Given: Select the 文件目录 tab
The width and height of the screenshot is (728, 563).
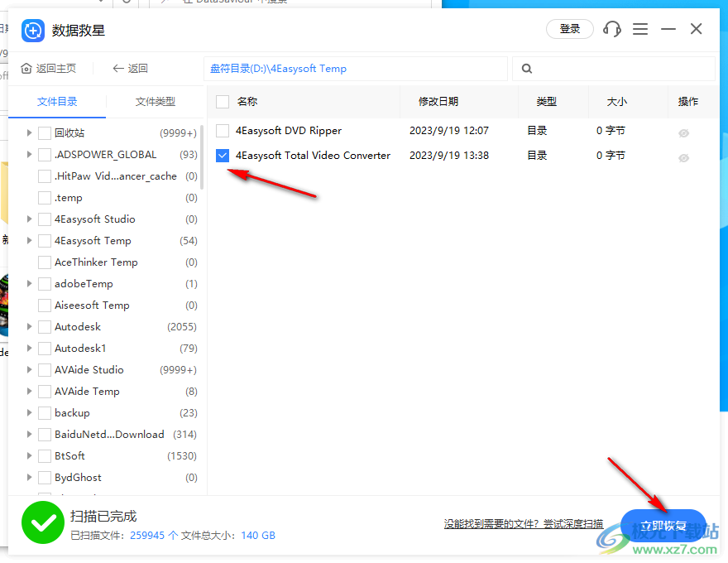Looking at the screenshot, I should click(x=57, y=102).
